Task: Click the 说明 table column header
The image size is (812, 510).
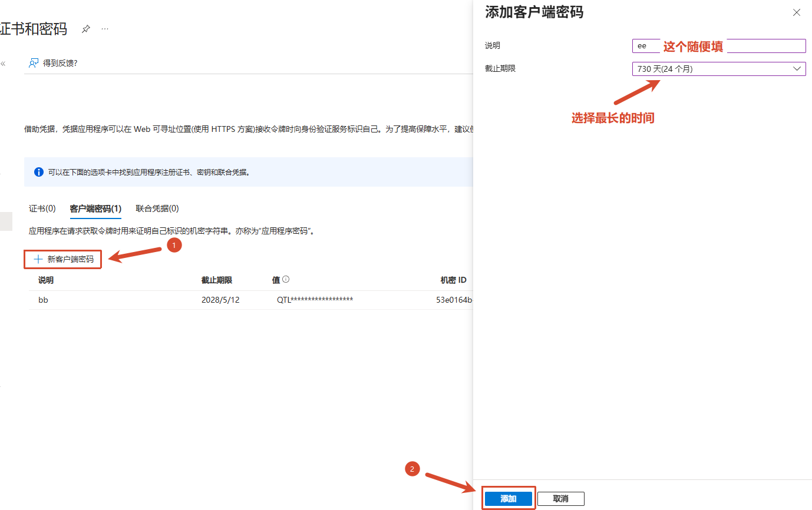Action: (x=46, y=280)
